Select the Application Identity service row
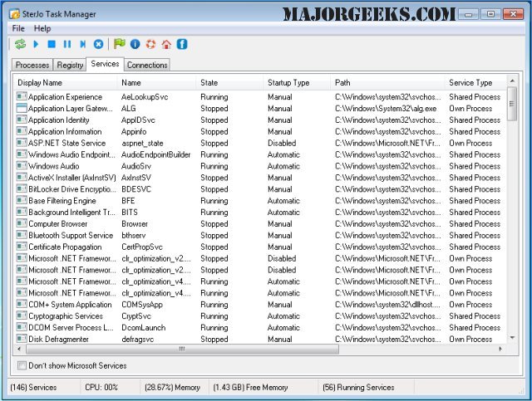Screen dimensions: 532x401 (260, 120)
